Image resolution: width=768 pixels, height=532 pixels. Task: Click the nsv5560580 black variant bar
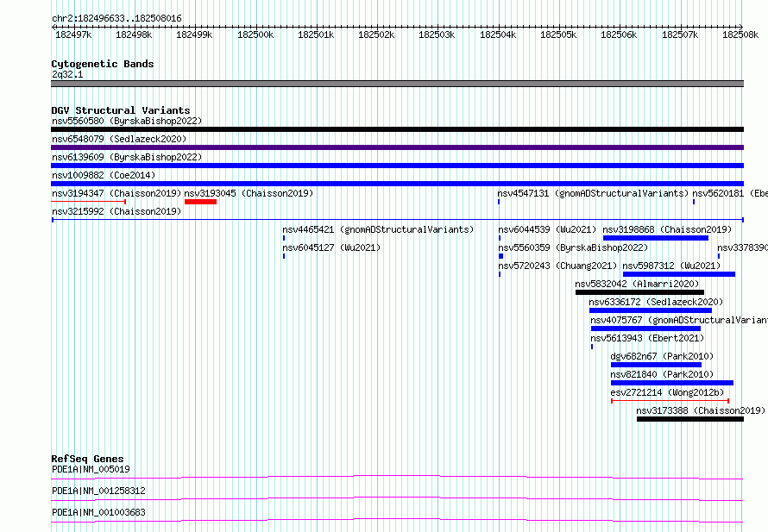[397, 129]
